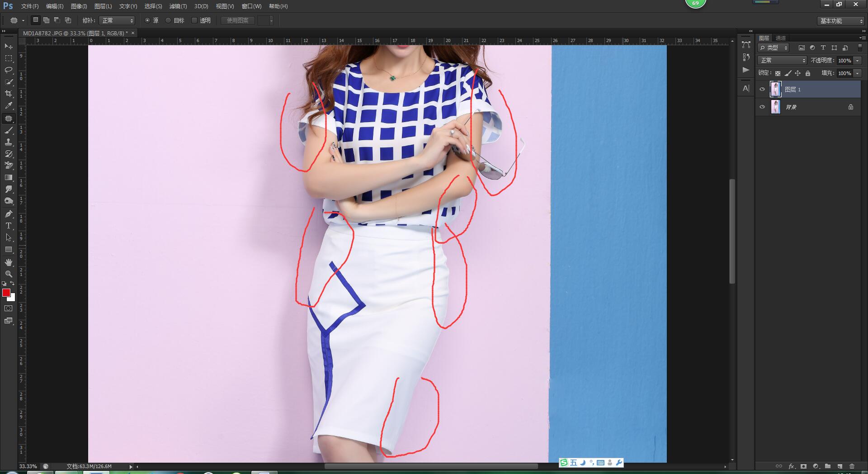Click the delete layer trash icon
The image size is (868, 474).
852,466
